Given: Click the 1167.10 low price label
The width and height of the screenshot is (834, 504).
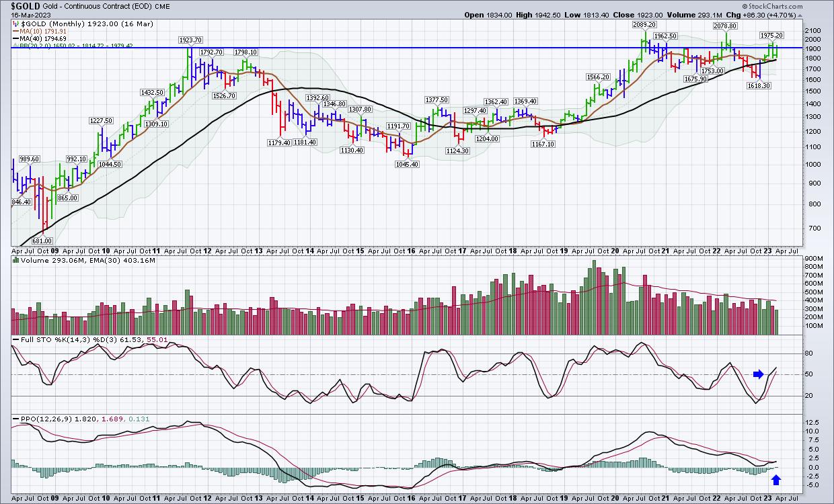Looking at the screenshot, I should [x=543, y=144].
